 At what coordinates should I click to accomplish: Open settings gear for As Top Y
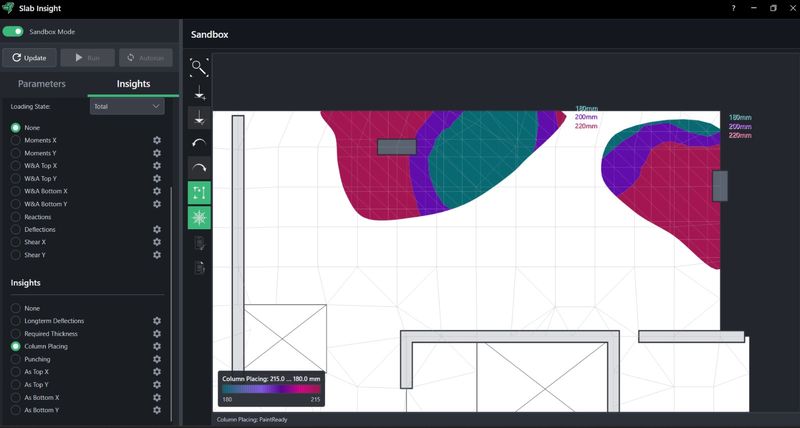(x=157, y=385)
